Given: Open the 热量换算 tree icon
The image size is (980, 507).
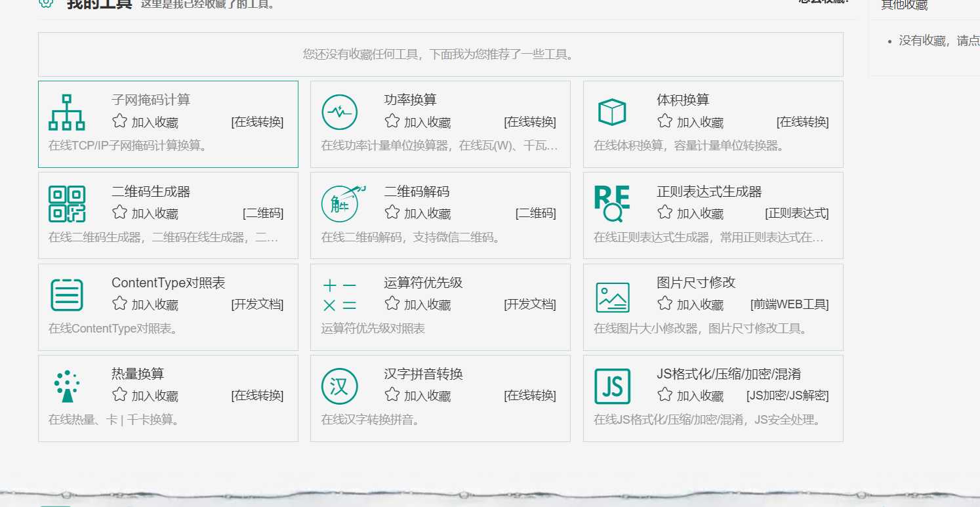Looking at the screenshot, I should click(67, 386).
